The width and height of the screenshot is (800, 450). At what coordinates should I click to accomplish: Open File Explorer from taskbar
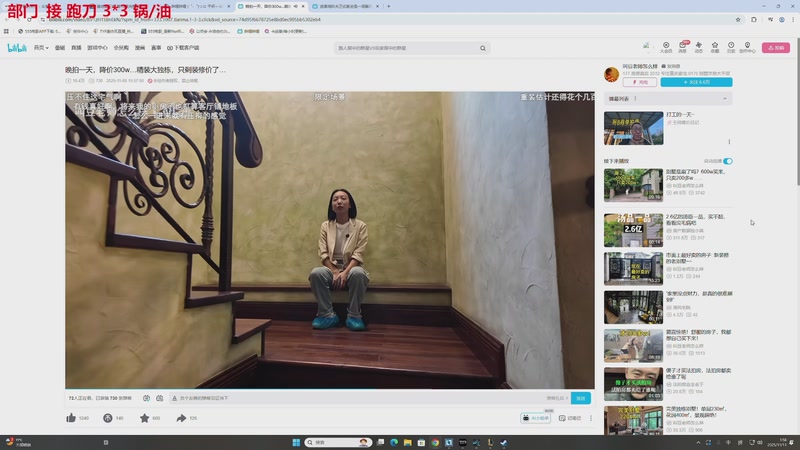click(408, 442)
